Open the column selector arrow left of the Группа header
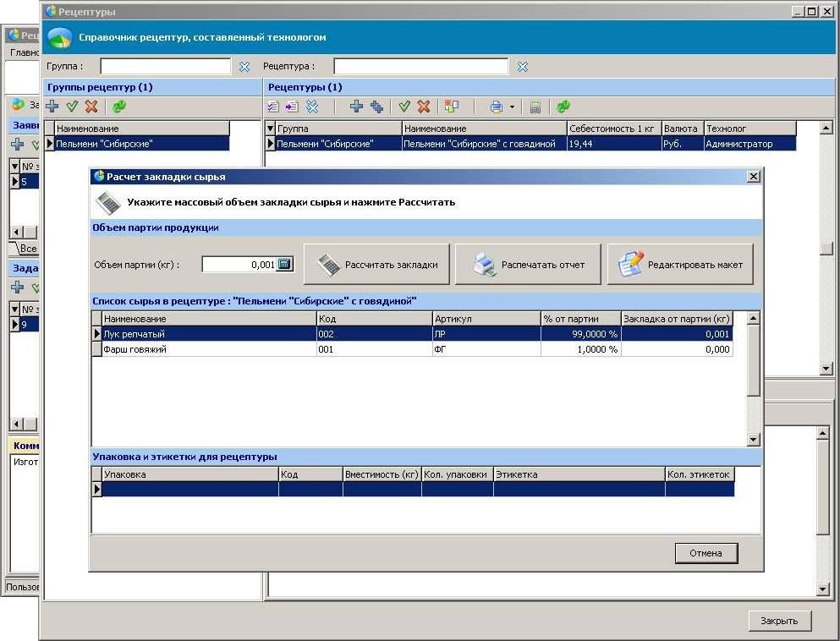Screen dimensions: 840x641 pyautogui.click(x=270, y=129)
